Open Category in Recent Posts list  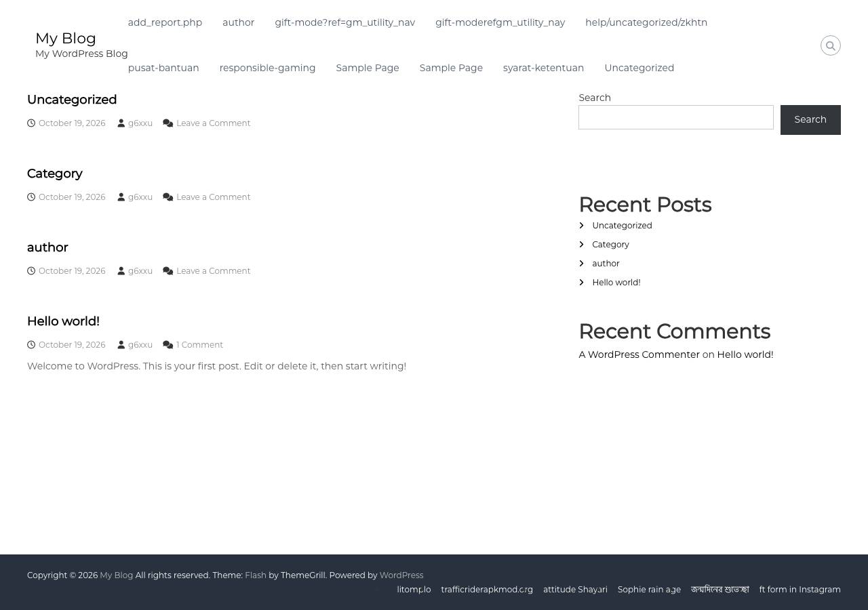pos(610,245)
